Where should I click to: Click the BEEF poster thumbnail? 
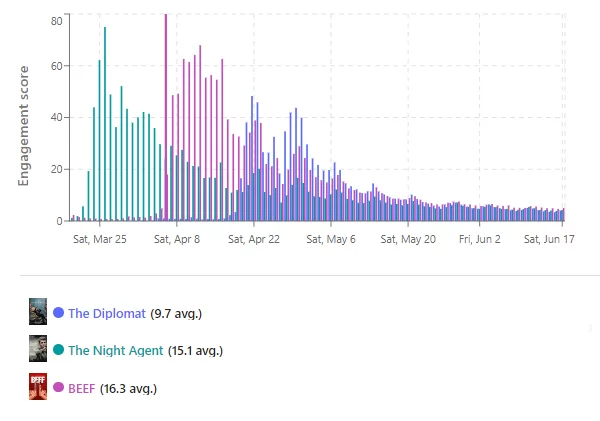tap(38, 387)
